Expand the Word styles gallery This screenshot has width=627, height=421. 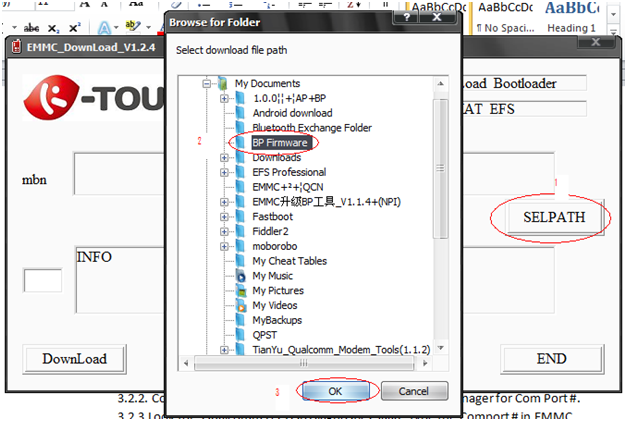[613, 30]
